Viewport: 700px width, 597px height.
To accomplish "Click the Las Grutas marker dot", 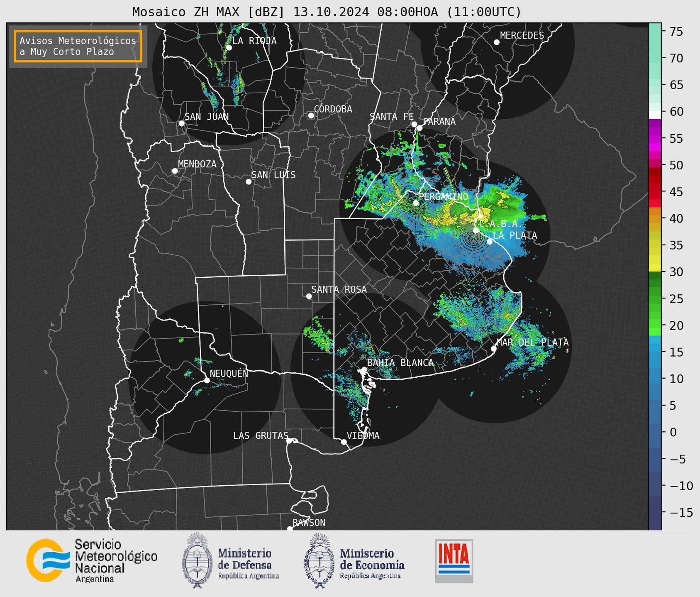I will coord(289,441).
